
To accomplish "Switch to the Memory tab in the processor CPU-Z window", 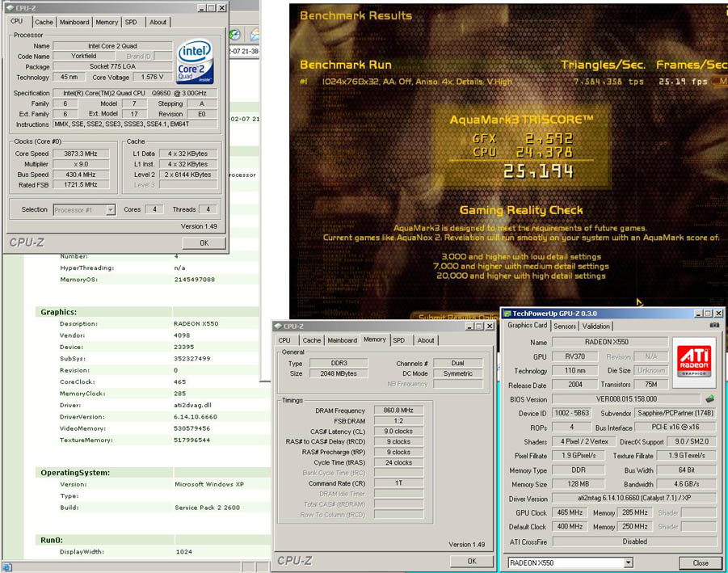I will (107, 22).
